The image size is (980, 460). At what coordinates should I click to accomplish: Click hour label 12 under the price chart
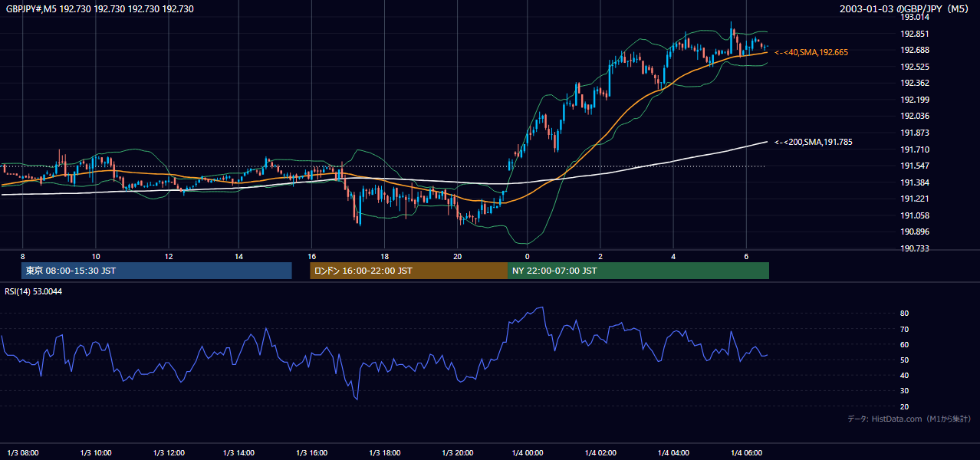point(168,256)
